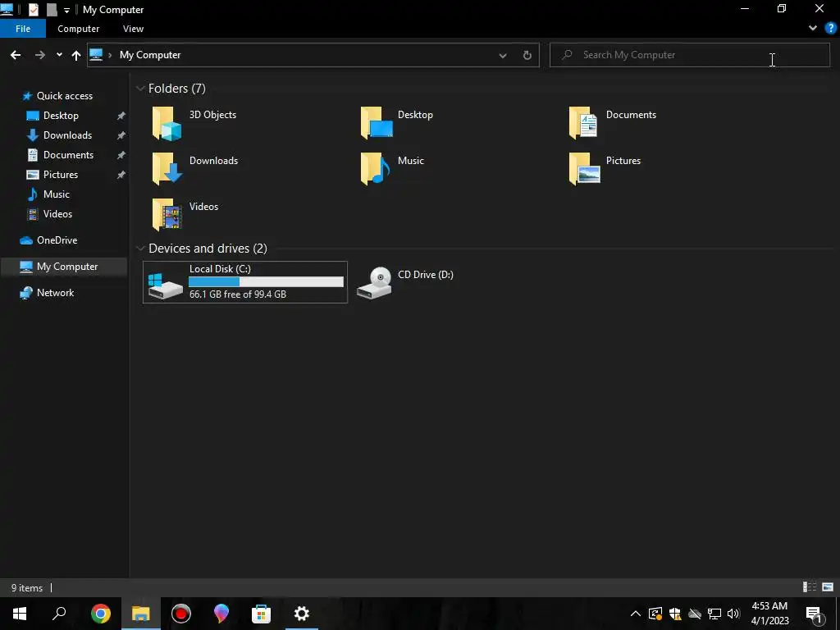Click New folder icon in title bar
This screenshot has width=840, height=630.
coord(52,10)
